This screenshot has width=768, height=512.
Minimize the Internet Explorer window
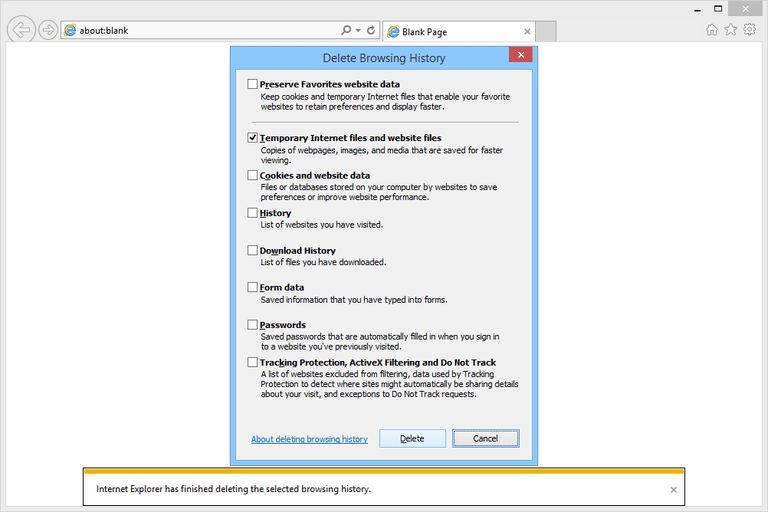click(697, 9)
